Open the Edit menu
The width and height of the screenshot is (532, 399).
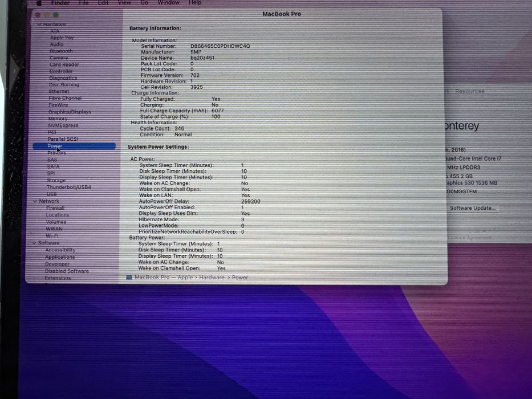coord(103,2)
